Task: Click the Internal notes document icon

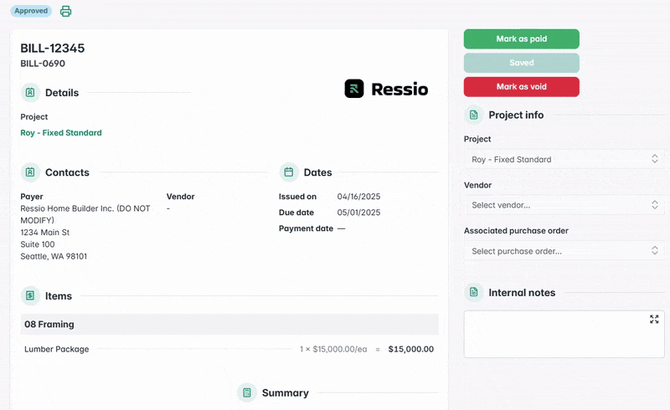Action: click(474, 292)
